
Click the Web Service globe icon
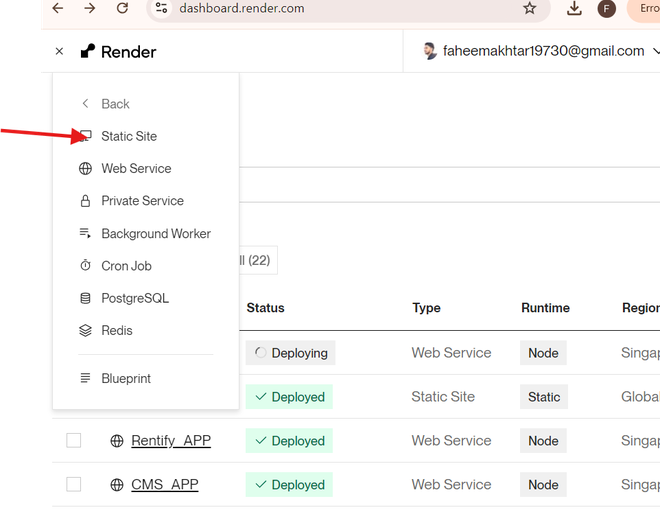pos(85,169)
